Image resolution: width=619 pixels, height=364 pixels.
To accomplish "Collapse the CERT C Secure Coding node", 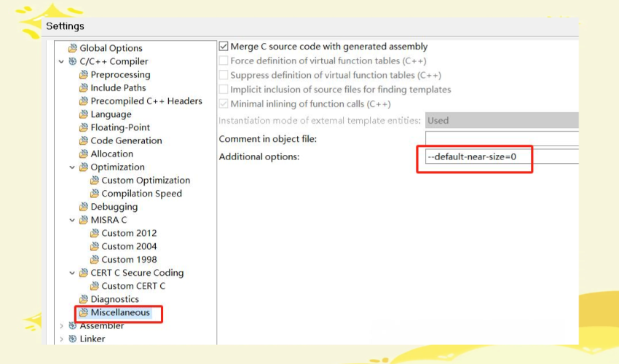I will (x=72, y=273).
